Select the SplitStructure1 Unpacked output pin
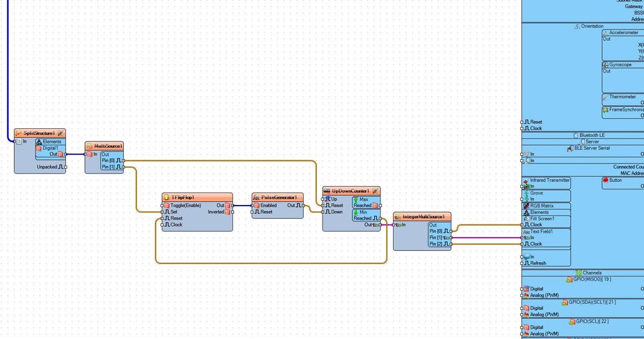This screenshot has width=644, height=339. click(x=65, y=167)
